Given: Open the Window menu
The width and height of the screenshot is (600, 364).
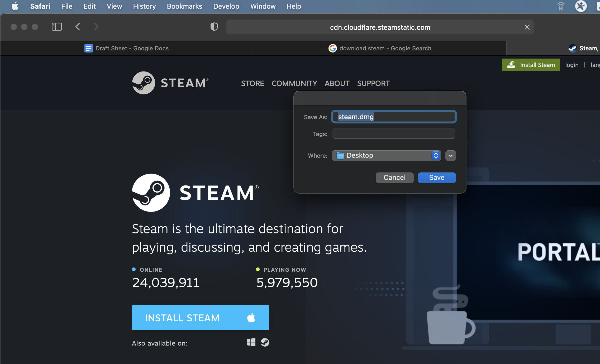Looking at the screenshot, I should click(263, 6).
